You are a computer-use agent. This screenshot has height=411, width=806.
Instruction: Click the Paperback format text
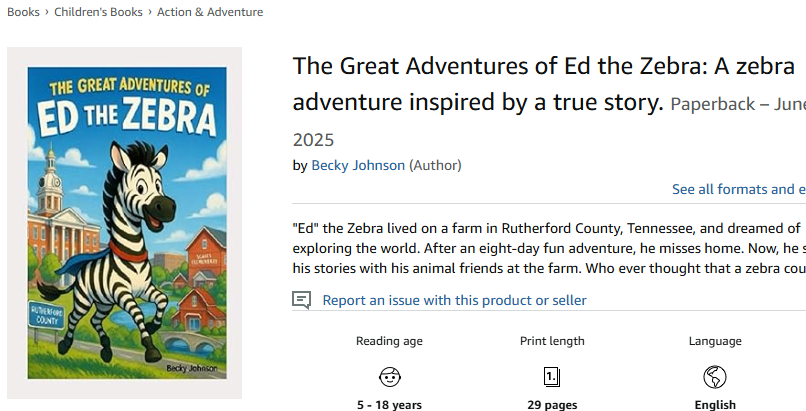pos(712,104)
